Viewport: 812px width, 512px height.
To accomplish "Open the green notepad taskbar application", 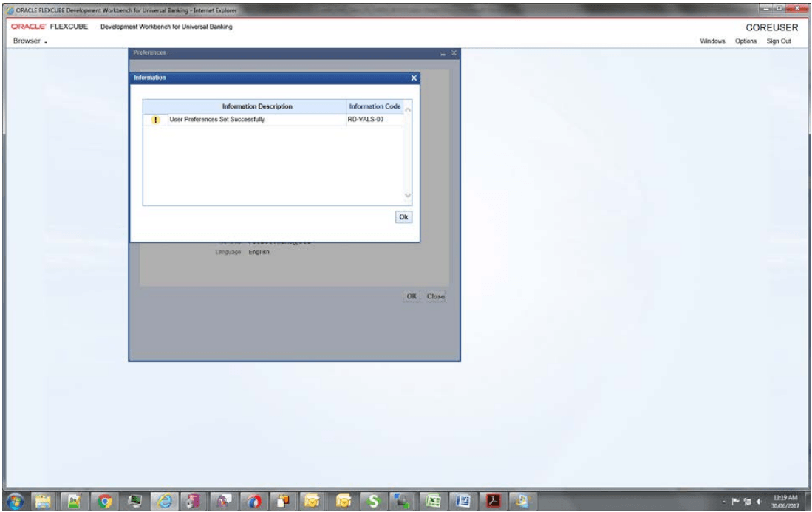I will (74, 501).
